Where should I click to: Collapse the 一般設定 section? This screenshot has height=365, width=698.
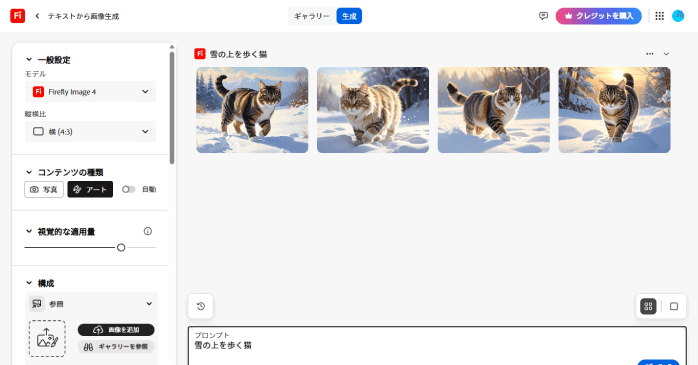click(29, 60)
